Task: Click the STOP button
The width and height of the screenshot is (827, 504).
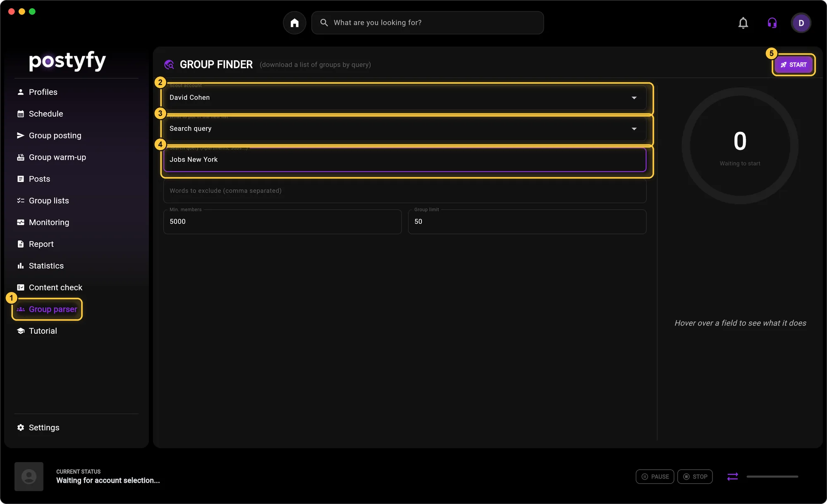Action: point(695,477)
